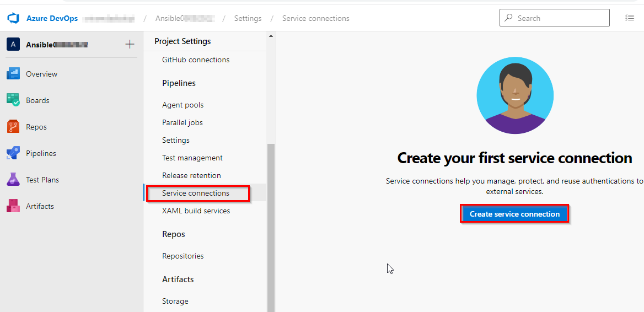Click the settings panel scrollbar thumb
This screenshot has width=644, height=312.
pos(271,228)
